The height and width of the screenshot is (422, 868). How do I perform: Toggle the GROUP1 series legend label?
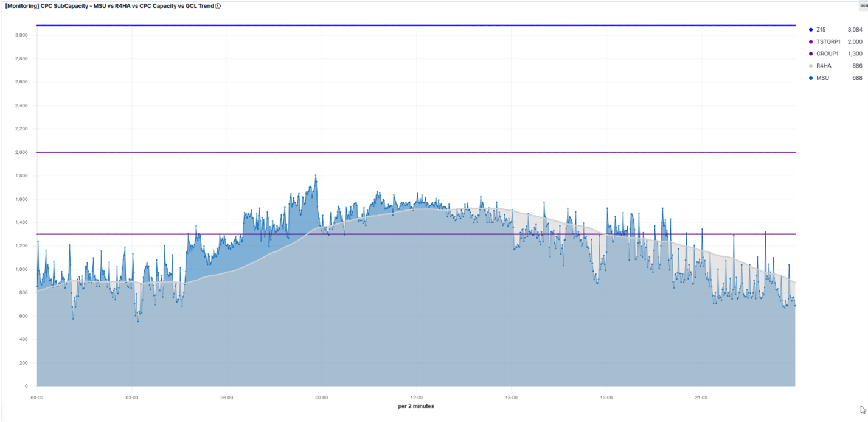[827, 54]
